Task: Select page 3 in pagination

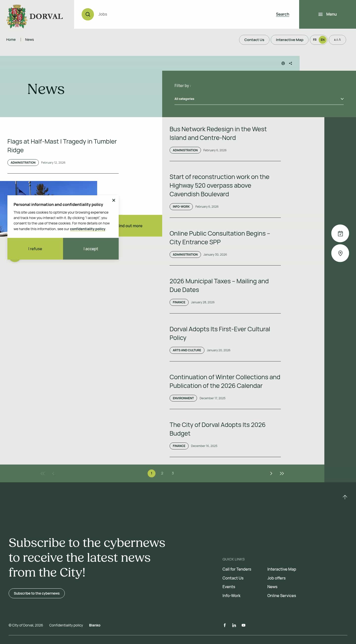Action: pos(173,473)
